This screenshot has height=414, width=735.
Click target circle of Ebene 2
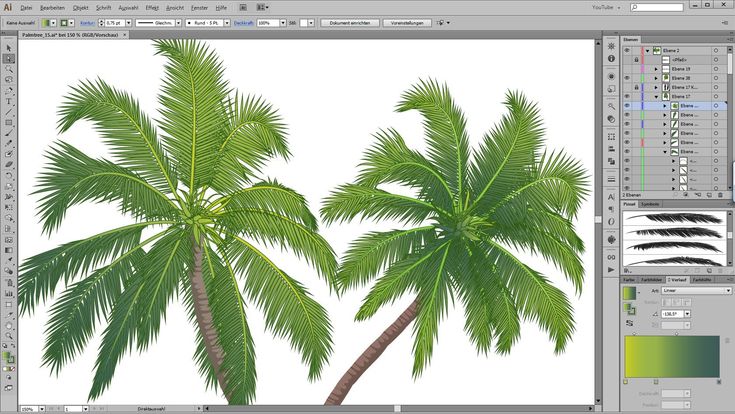coord(716,50)
